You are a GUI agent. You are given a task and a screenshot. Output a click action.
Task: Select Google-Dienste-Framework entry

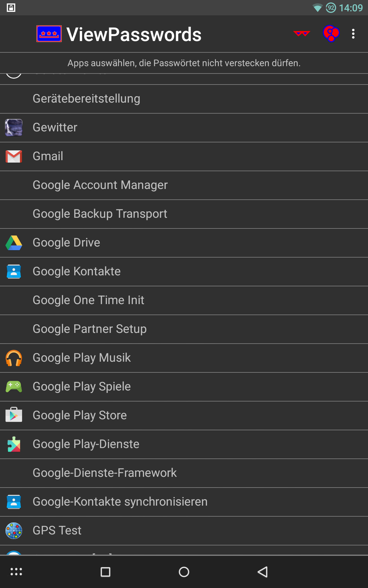pos(105,473)
